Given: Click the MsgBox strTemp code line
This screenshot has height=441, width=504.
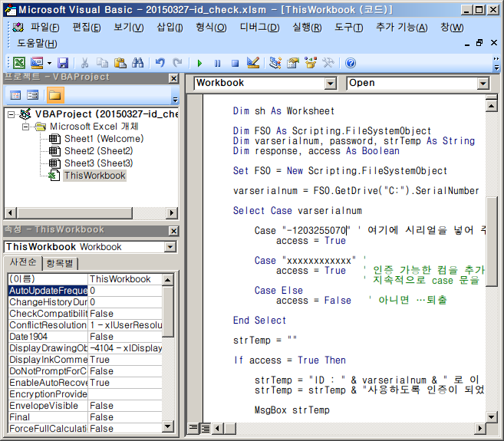Looking at the screenshot, I should [x=292, y=410].
